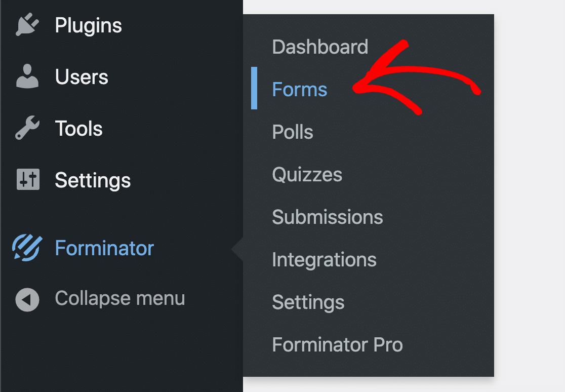This screenshot has height=392, width=565.
Task: Select Forminator Pro
Action: 337,344
